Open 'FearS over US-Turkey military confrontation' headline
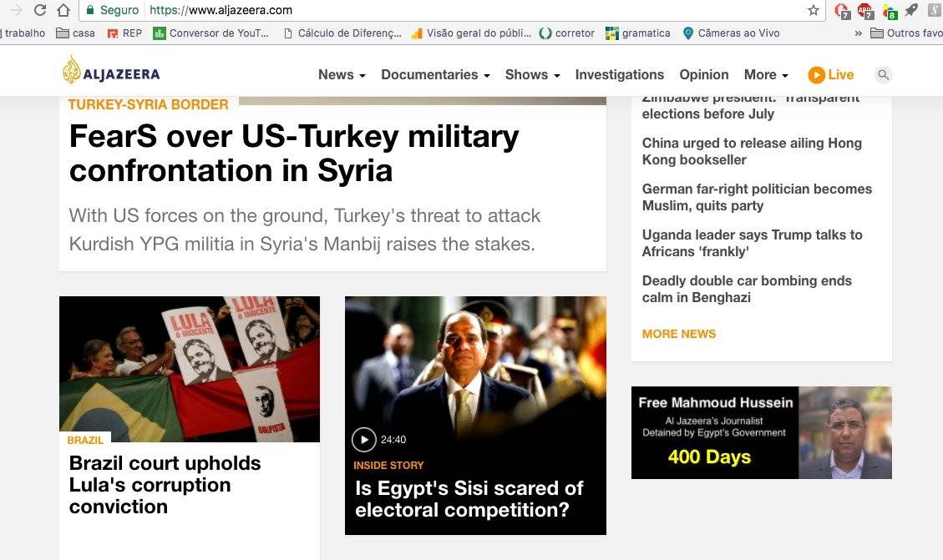 (294, 154)
